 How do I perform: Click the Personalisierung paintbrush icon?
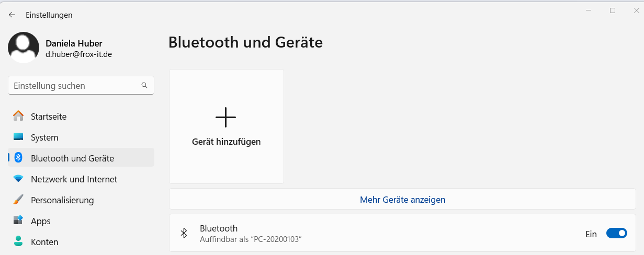(18, 200)
